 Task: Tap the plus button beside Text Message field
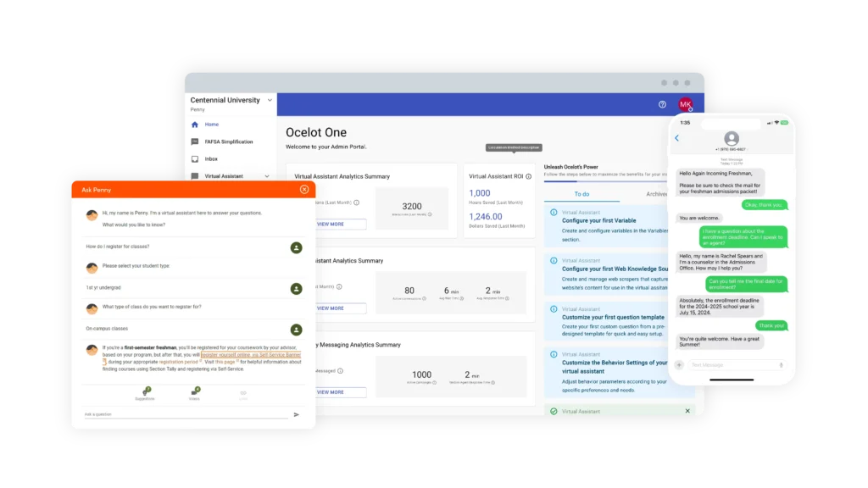pos(679,365)
